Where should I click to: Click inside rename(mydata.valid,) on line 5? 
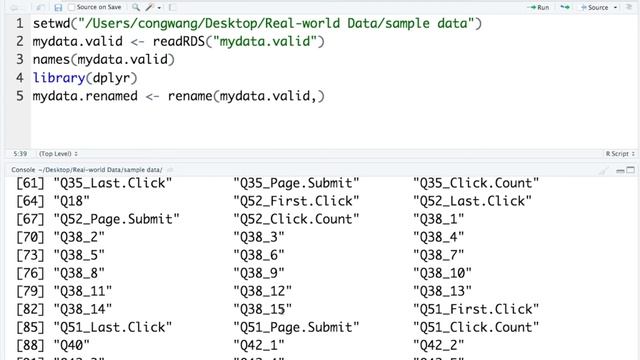coord(246,96)
